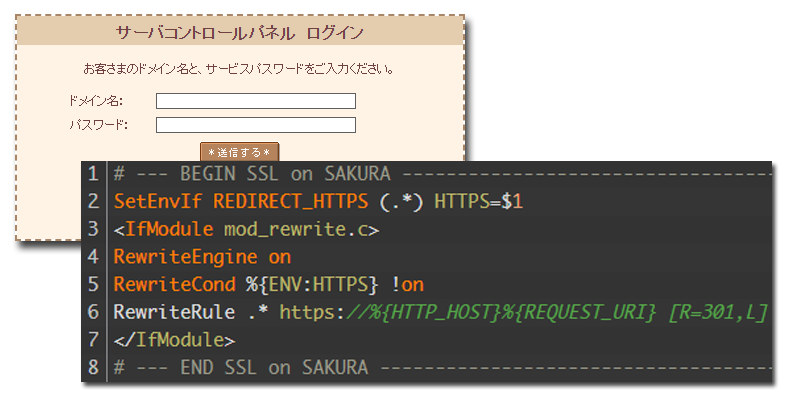
Task: Click the closing </IfModule> tag
Action: pyautogui.click(x=175, y=340)
